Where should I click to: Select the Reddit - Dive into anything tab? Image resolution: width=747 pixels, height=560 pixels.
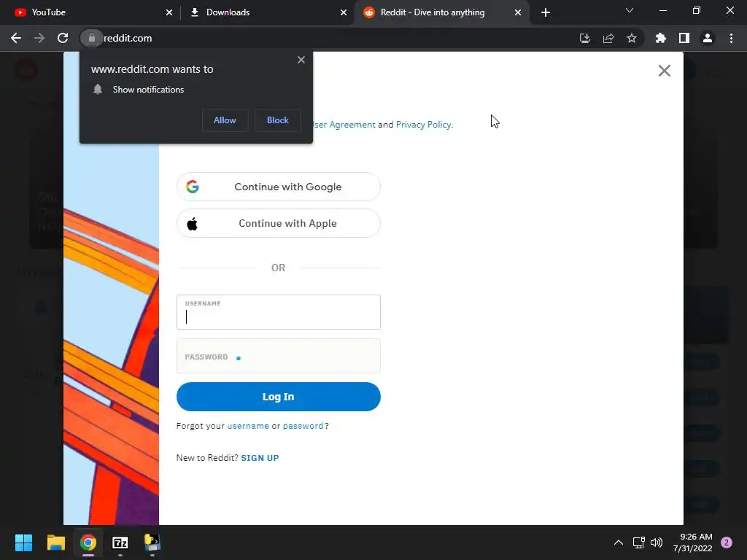(x=441, y=12)
